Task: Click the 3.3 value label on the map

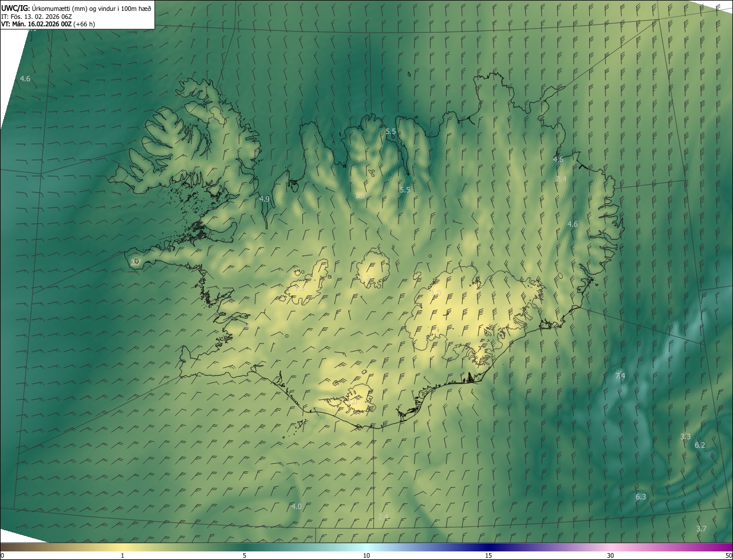Action: (x=685, y=436)
